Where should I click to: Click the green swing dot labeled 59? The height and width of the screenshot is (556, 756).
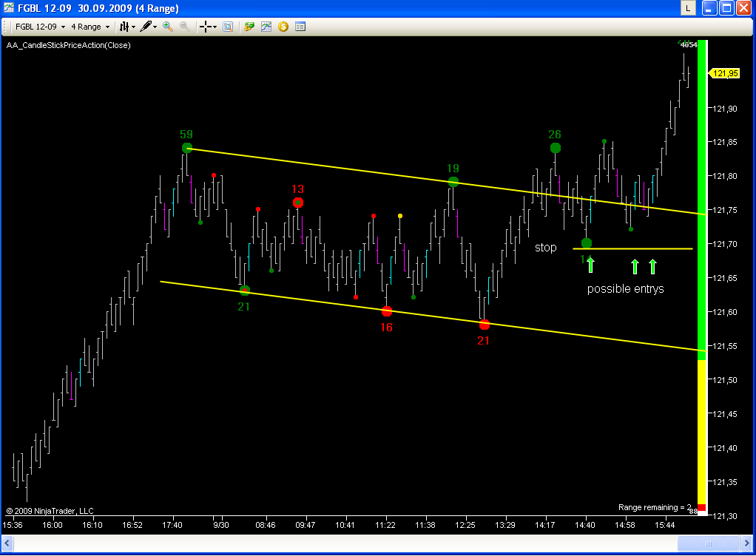tap(187, 148)
